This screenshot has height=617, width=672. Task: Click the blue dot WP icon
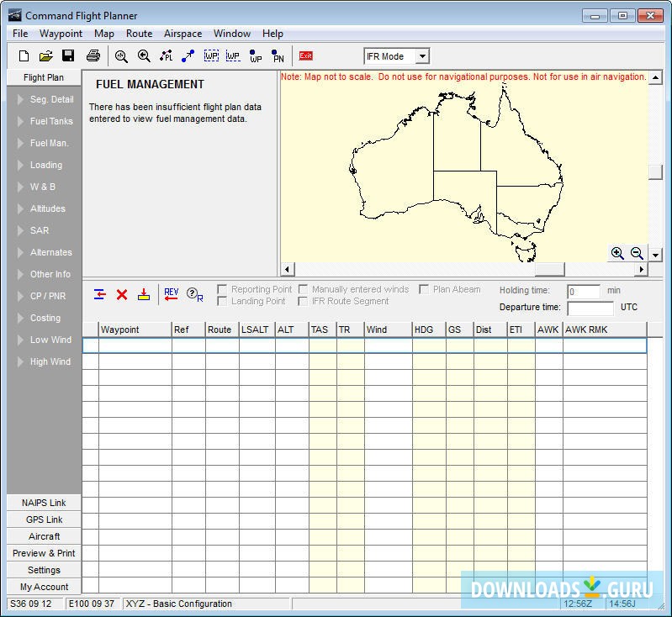256,56
